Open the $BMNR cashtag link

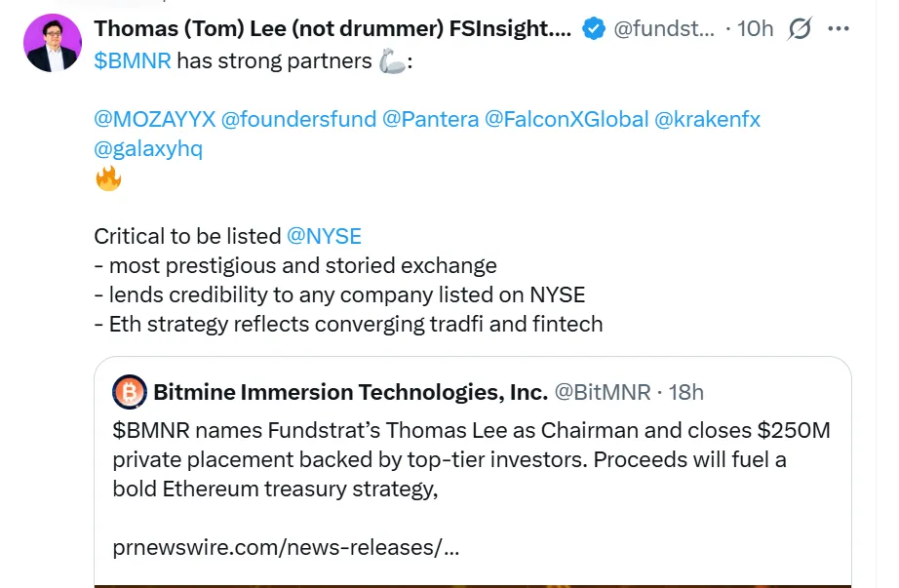133,60
